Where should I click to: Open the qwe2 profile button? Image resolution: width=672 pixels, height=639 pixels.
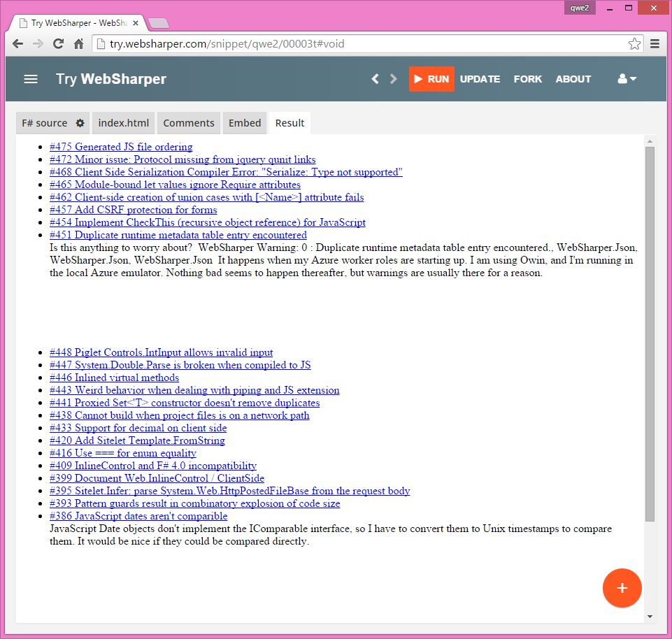580,8
